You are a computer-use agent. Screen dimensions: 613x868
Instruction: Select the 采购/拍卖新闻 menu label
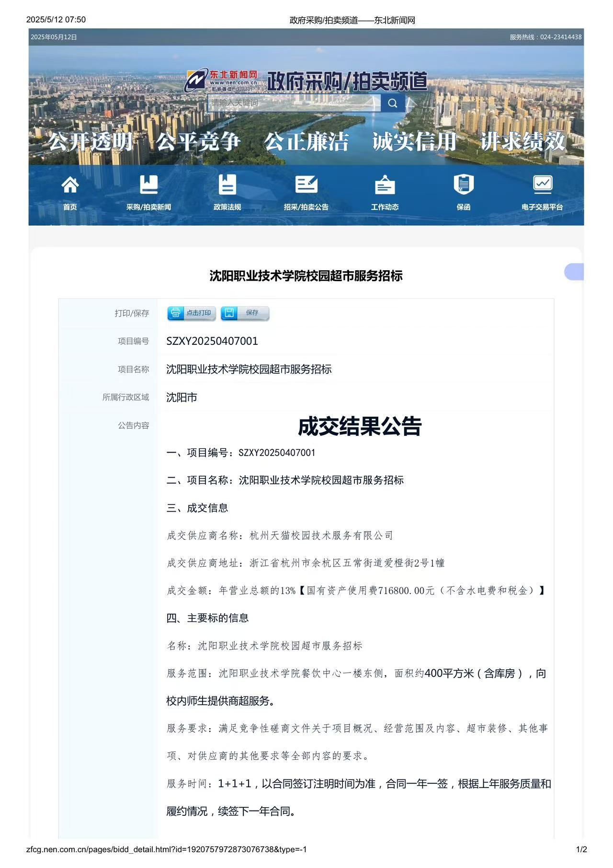click(x=148, y=207)
